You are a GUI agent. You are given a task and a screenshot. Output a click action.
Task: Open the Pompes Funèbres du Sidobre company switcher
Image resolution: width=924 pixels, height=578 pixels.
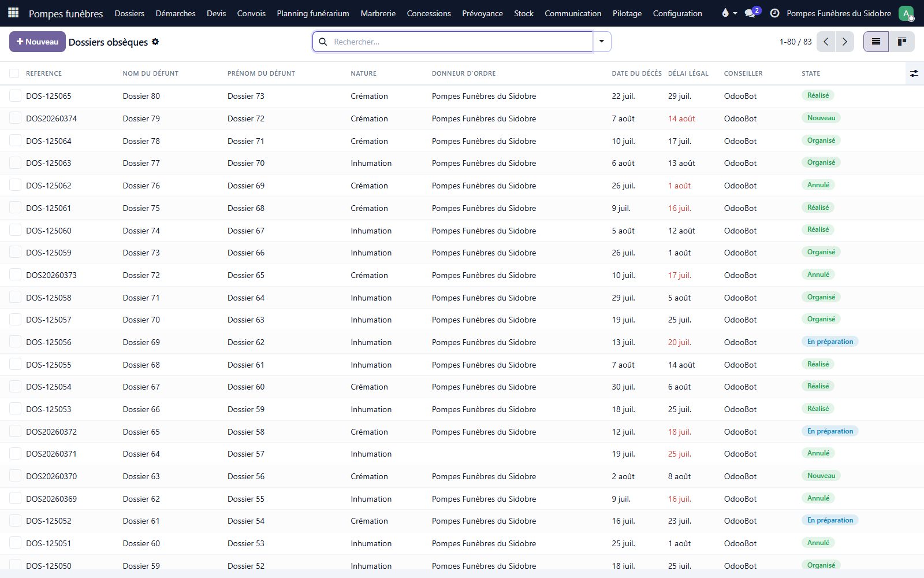(839, 13)
